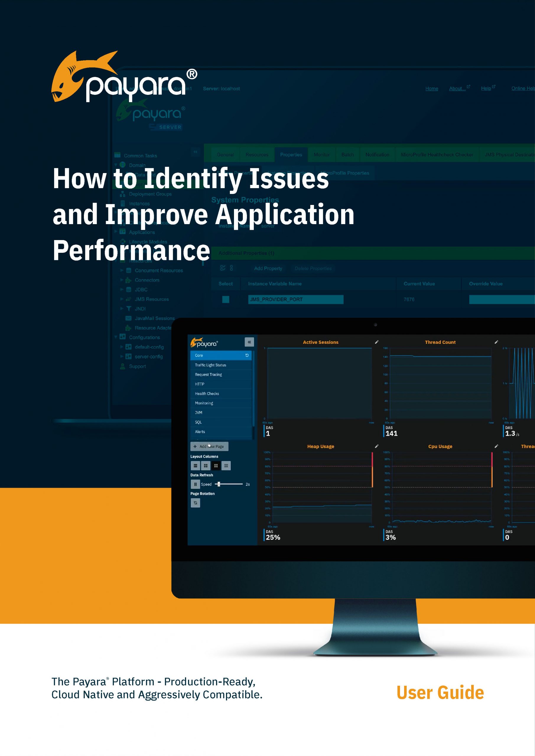Switch to the Request Tracing page

(209, 374)
